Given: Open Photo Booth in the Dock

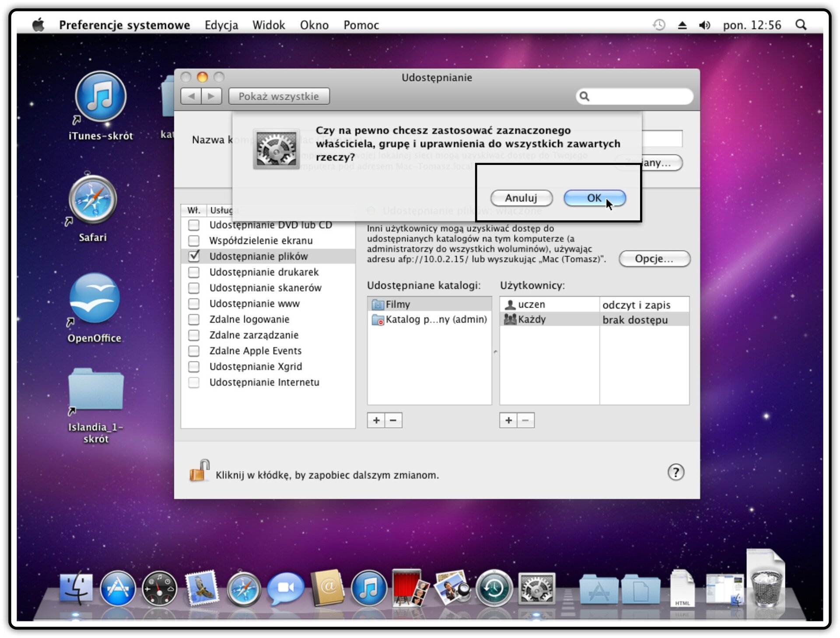Looking at the screenshot, I should tap(410, 588).
